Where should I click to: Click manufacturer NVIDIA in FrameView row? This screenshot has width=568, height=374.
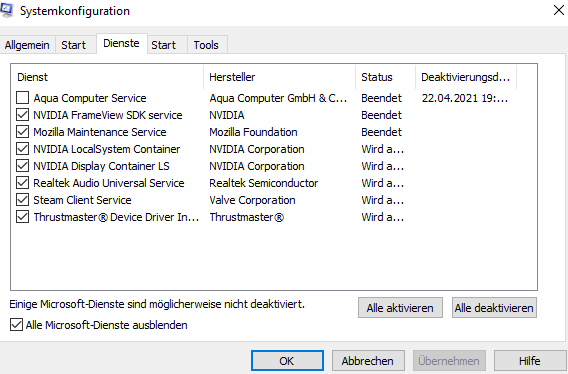tap(227, 115)
